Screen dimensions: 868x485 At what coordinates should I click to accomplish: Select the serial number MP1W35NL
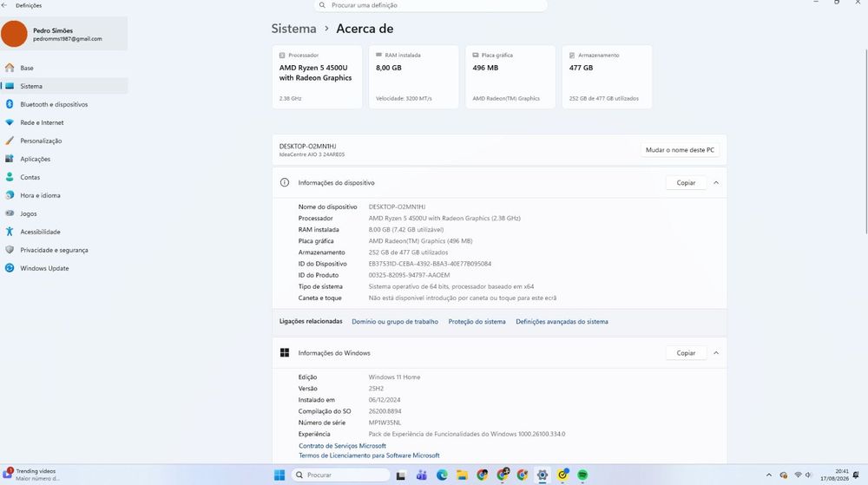385,423
